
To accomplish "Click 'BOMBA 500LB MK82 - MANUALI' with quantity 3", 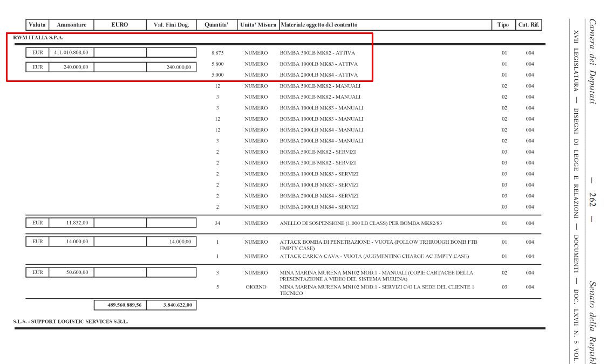I will [320, 97].
